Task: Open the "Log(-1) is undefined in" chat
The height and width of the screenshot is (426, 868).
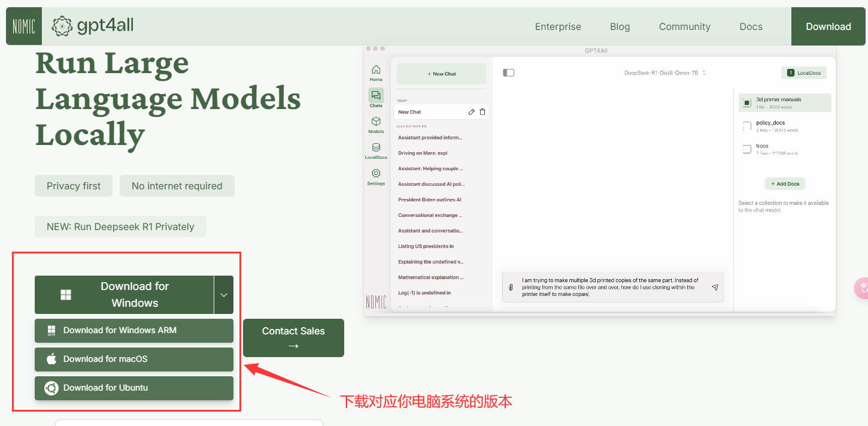Action: [424, 293]
